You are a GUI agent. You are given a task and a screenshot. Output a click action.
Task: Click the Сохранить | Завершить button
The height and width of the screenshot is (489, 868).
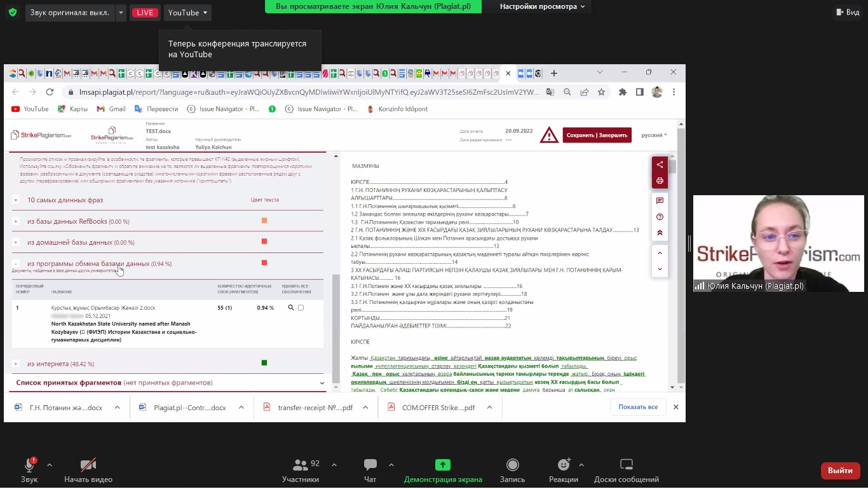pos(597,135)
